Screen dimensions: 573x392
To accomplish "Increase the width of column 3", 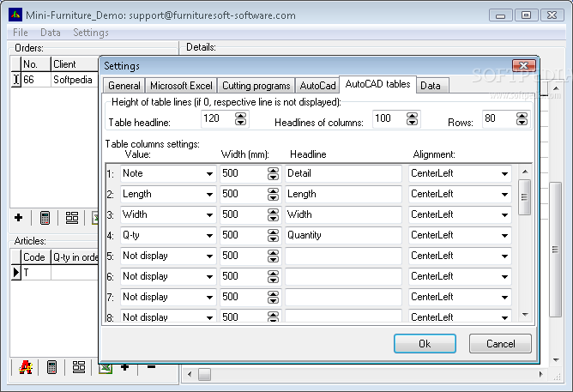I will (x=273, y=212).
